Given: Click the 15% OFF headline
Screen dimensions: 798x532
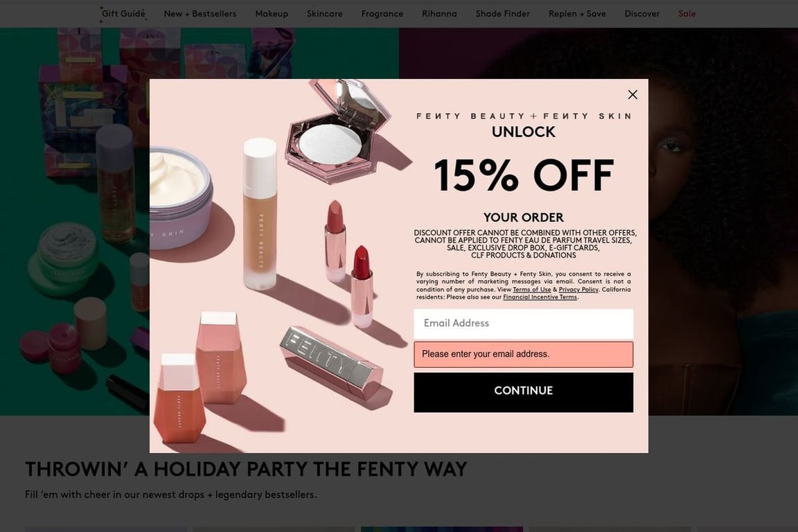Looking at the screenshot, I should (524, 175).
